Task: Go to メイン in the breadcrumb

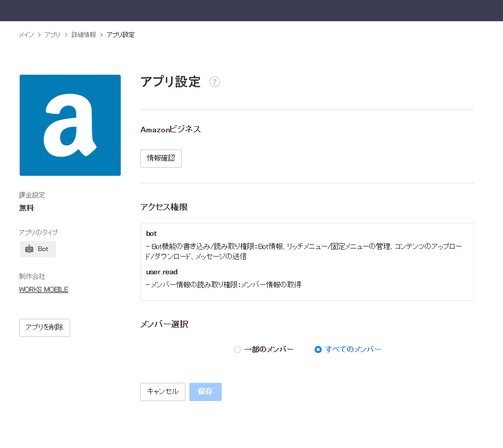Action: [x=26, y=35]
